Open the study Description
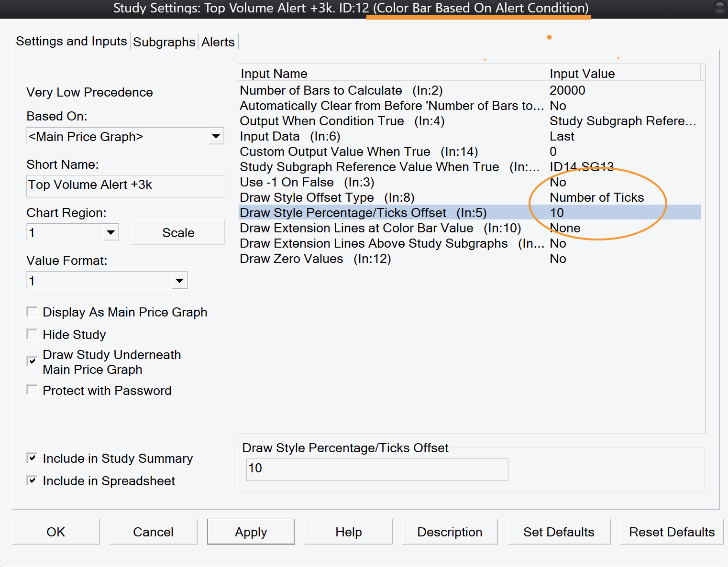 click(449, 532)
